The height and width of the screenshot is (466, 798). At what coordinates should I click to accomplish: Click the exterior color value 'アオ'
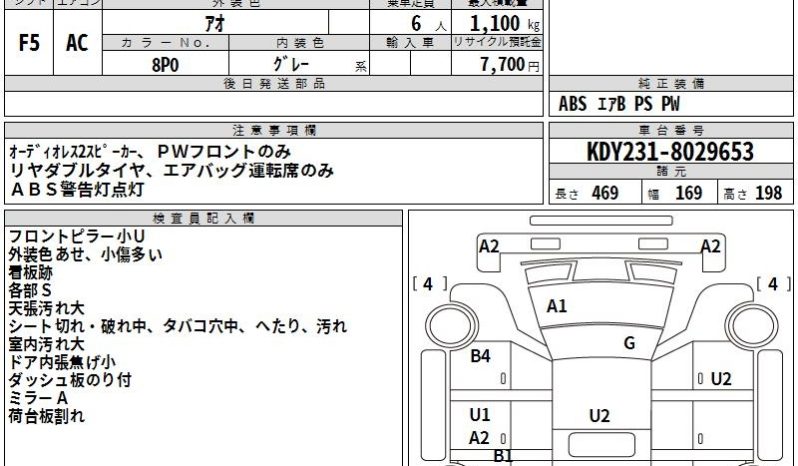pyautogui.click(x=215, y=23)
